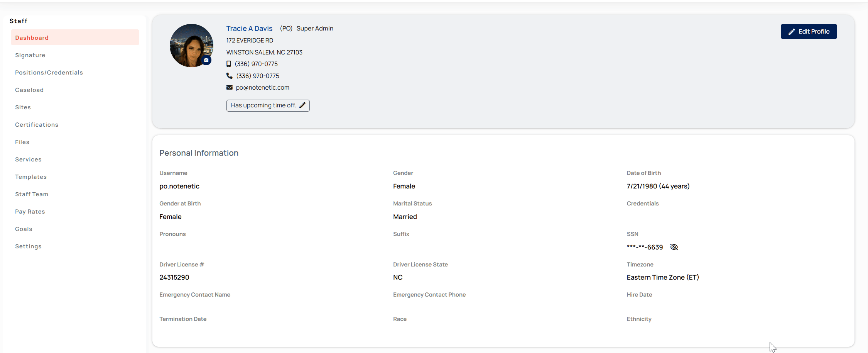Click Female value under Gender at Birth

pos(171,217)
